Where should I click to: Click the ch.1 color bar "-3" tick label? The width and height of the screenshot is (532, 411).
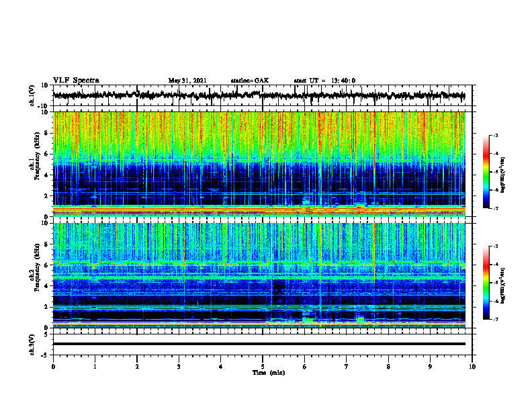tap(496, 135)
